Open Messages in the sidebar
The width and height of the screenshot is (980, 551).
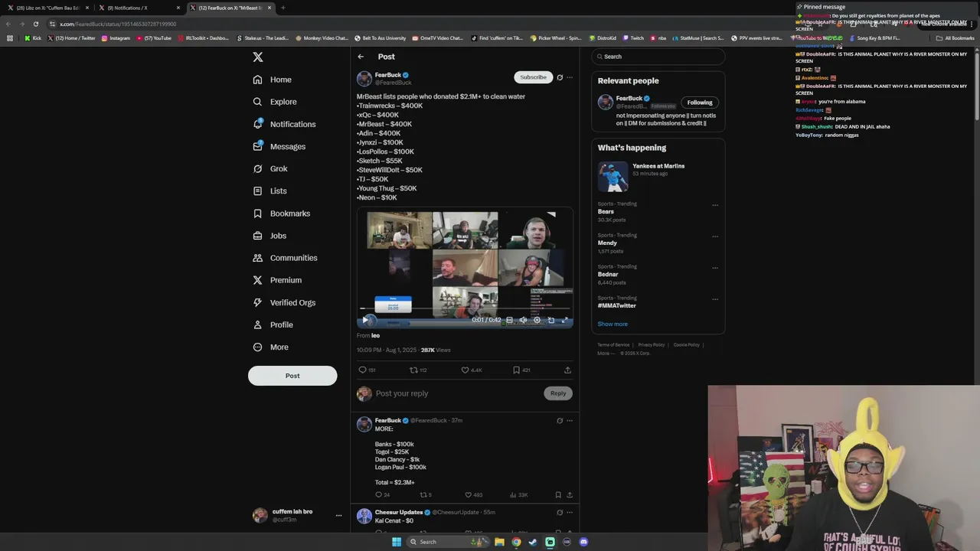pyautogui.click(x=279, y=146)
